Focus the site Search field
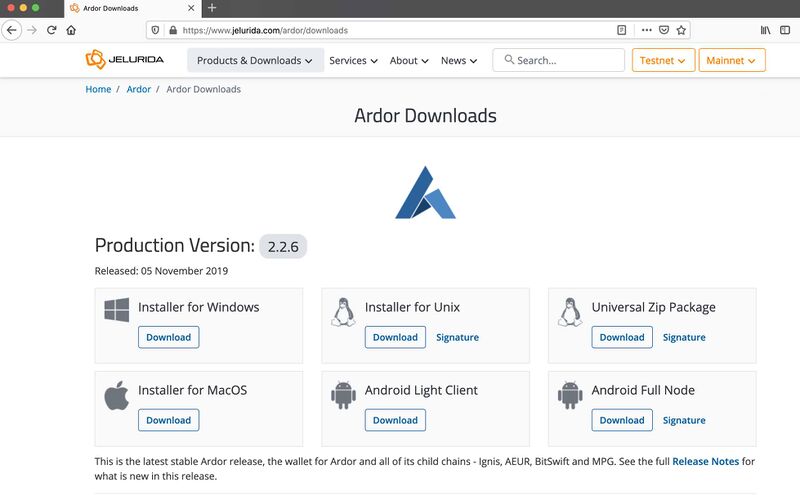800x495 pixels. coord(566,60)
